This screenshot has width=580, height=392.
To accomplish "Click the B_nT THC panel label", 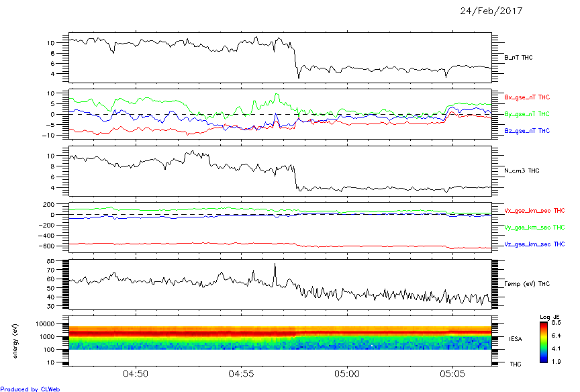I will [x=518, y=58].
